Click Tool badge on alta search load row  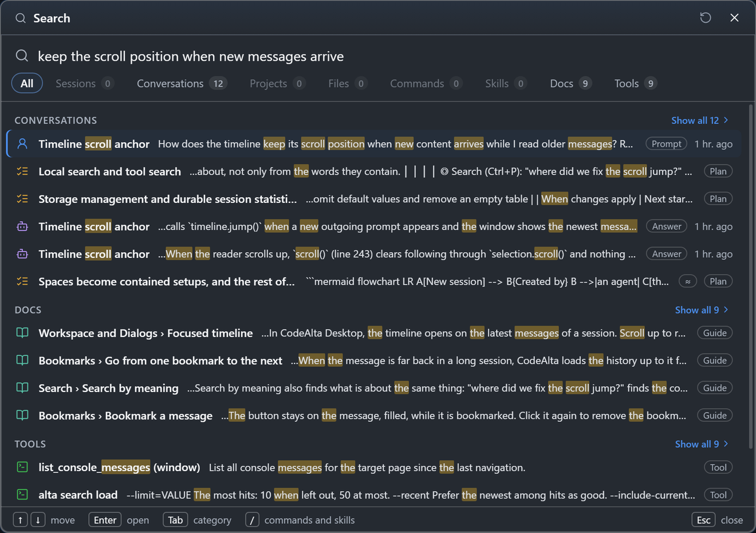tap(718, 495)
